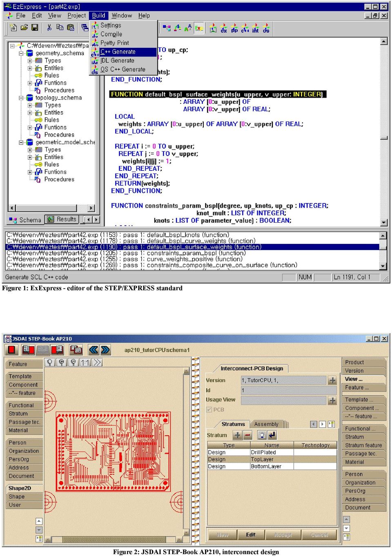Click the Shape2D side tab on left
Viewport: 392px width, 557px height.
[x=25, y=488]
